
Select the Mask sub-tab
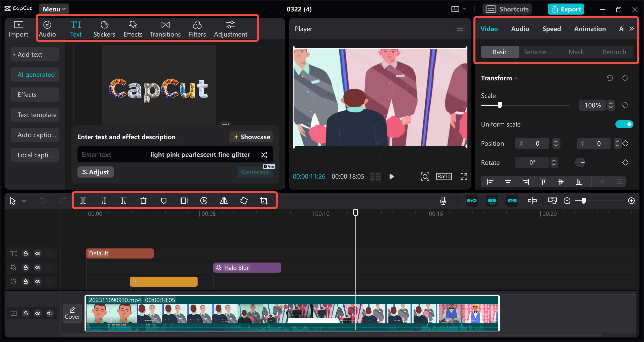(x=576, y=52)
